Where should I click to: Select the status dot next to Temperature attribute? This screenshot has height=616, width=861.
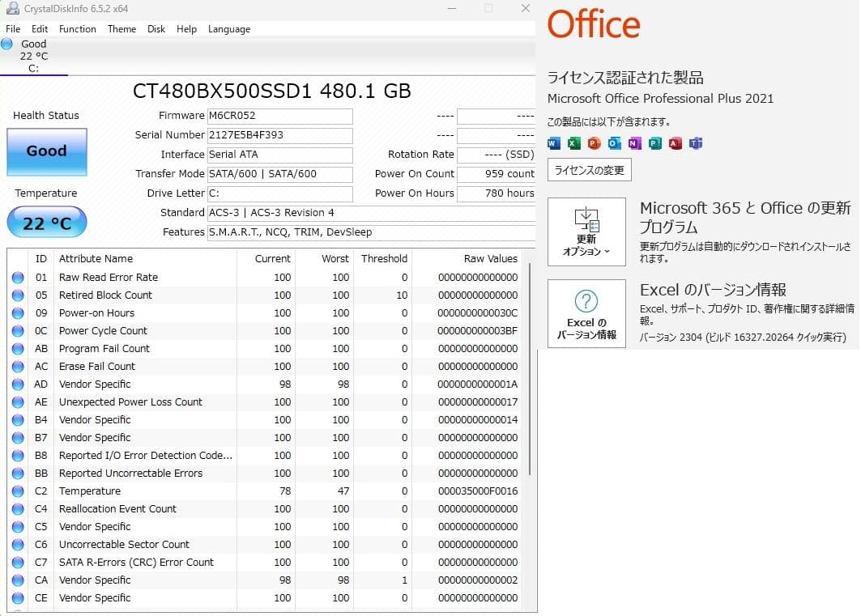[19, 491]
